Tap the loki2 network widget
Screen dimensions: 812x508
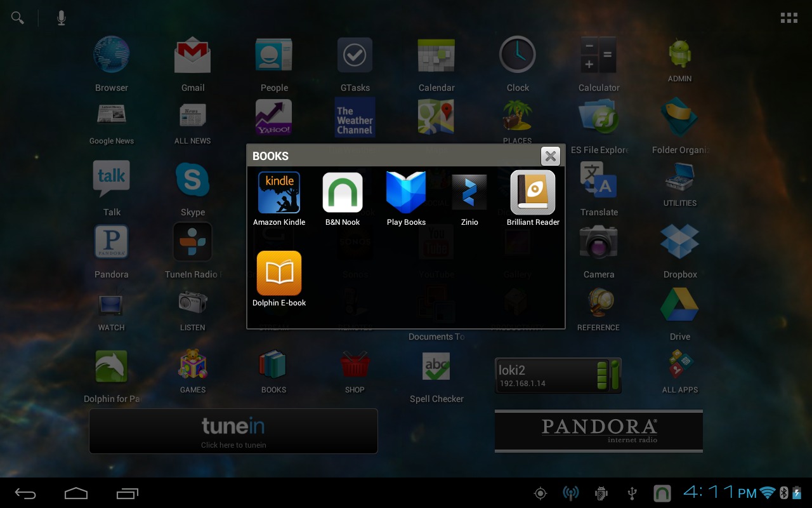tap(558, 375)
